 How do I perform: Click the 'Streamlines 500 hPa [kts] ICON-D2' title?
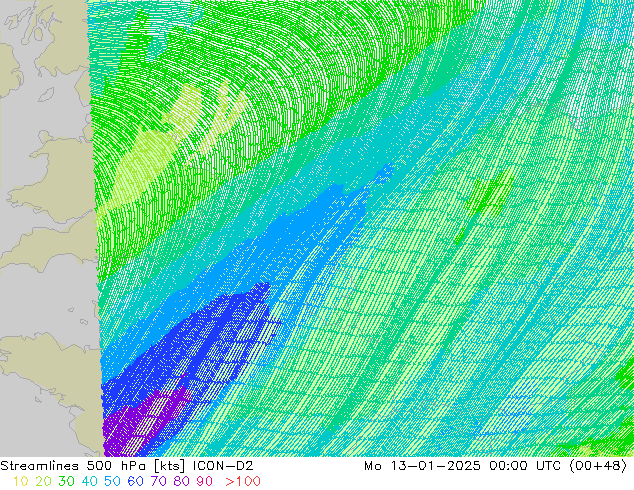coord(127,466)
